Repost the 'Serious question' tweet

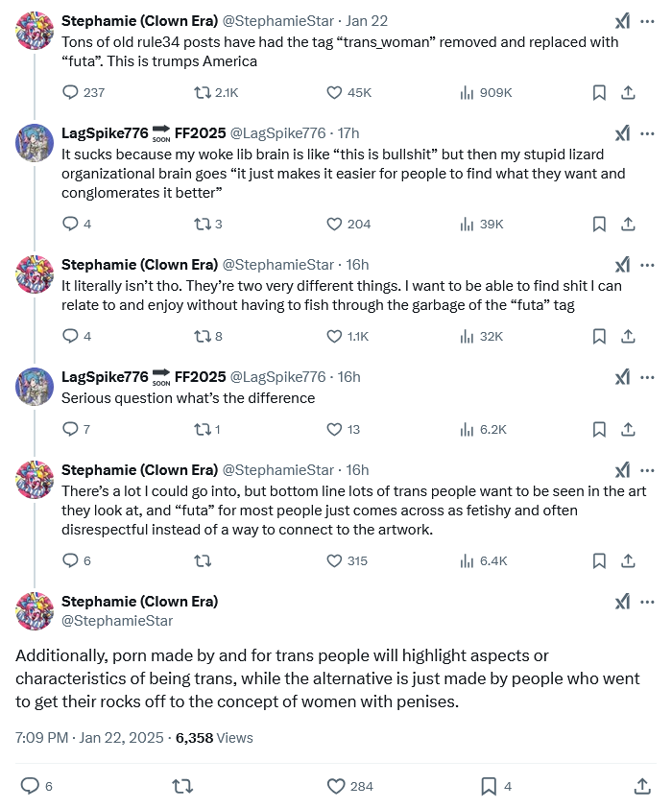(202, 430)
